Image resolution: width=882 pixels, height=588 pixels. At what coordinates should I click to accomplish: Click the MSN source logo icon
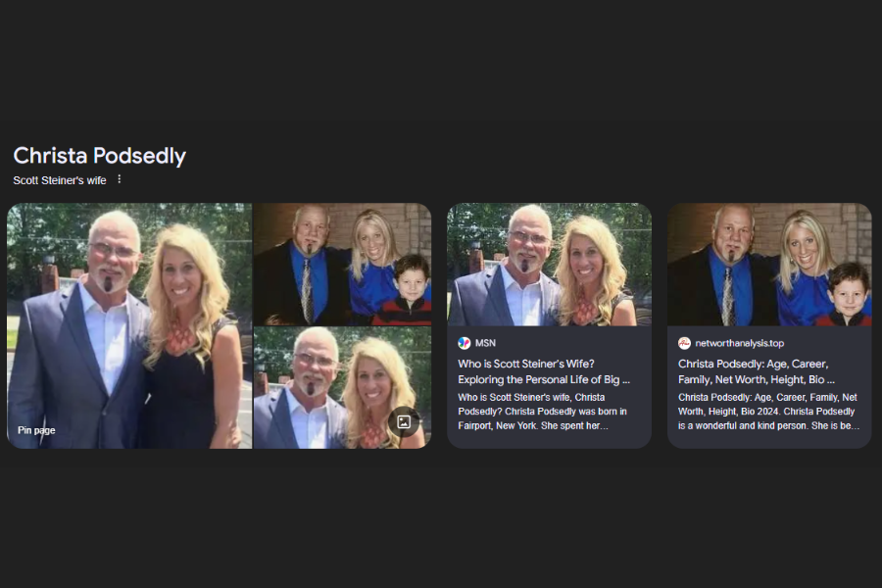point(465,343)
